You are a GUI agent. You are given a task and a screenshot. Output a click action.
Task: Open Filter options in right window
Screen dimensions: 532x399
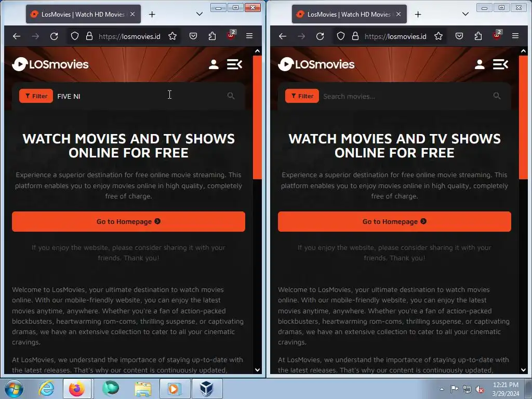tap(302, 96)
